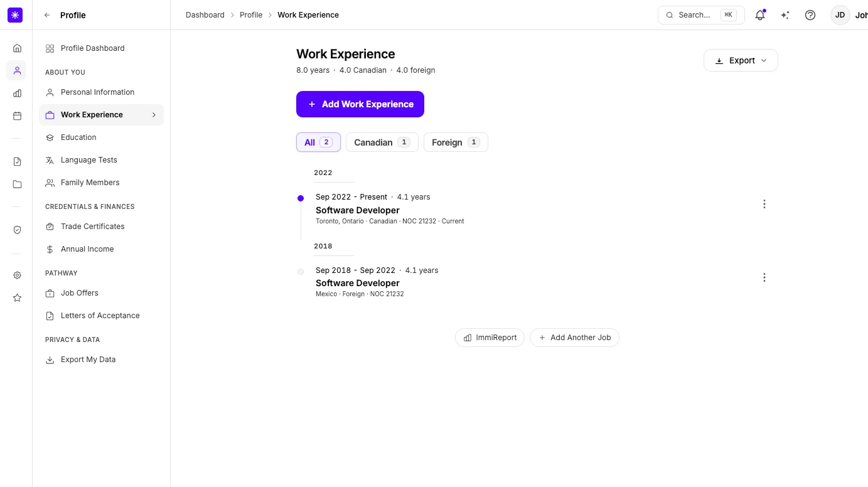Open the JD user avatar

(840, 15)
